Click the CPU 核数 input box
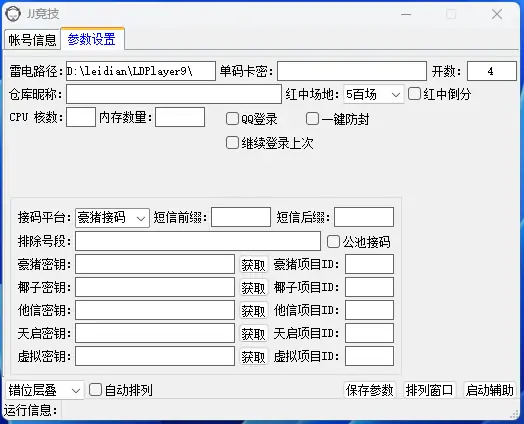This screenshot has width=524, height=424. click(x=81, y=117)
